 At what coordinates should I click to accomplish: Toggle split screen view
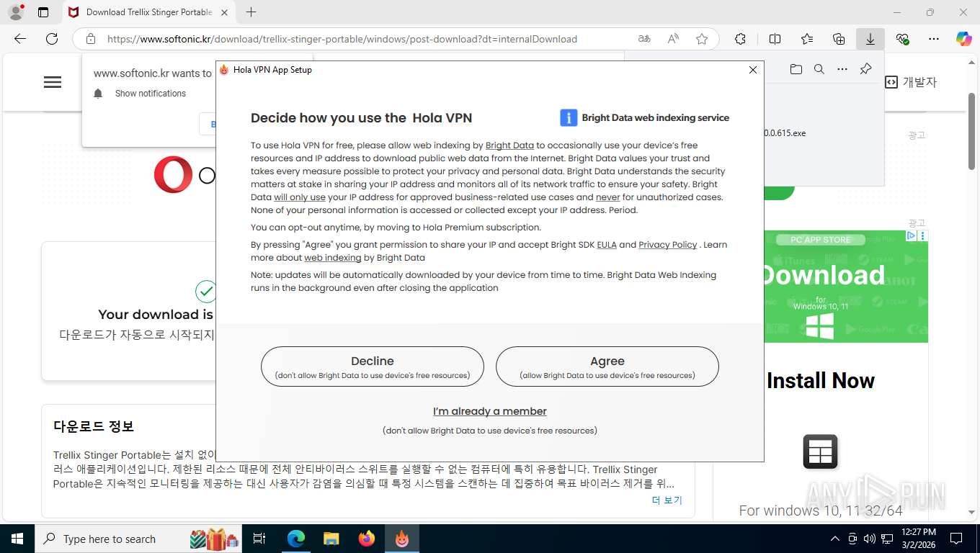tap(775, 39)
